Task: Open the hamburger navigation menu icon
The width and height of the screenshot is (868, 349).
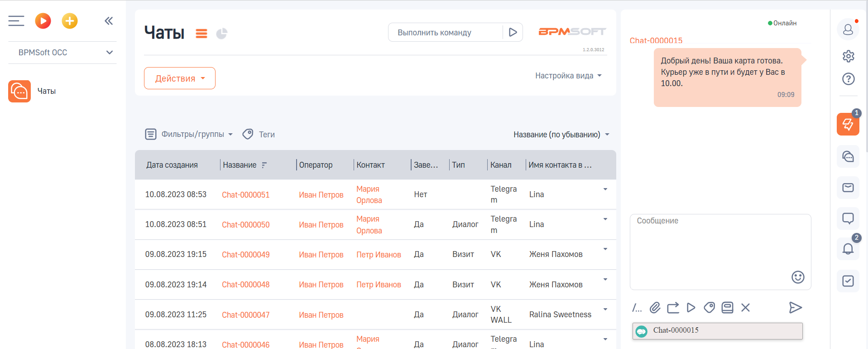Action: (16, 21)
